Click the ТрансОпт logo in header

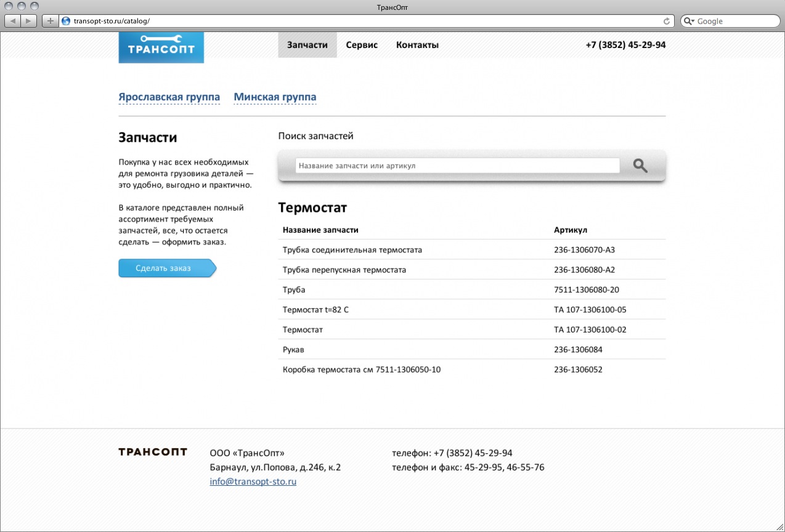pos(161,47)
